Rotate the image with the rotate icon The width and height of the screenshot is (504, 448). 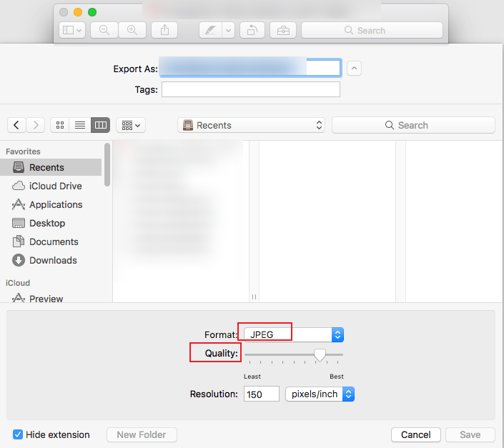point(252,30)
